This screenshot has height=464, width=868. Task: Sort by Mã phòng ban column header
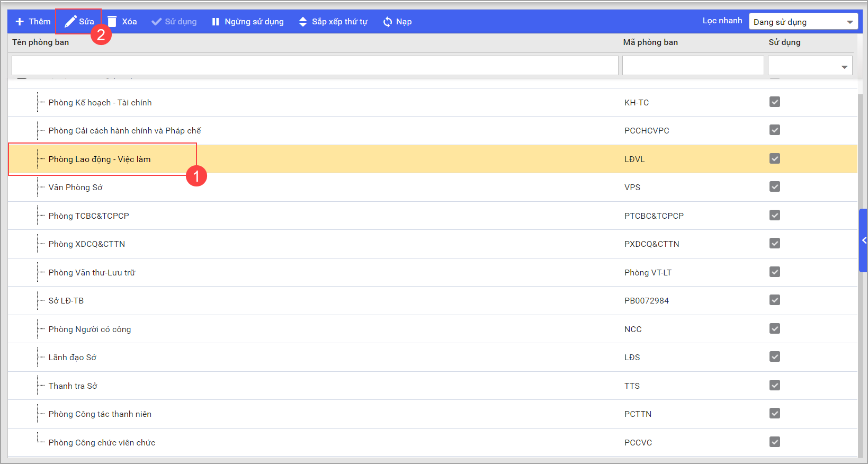tap(650, 42)
